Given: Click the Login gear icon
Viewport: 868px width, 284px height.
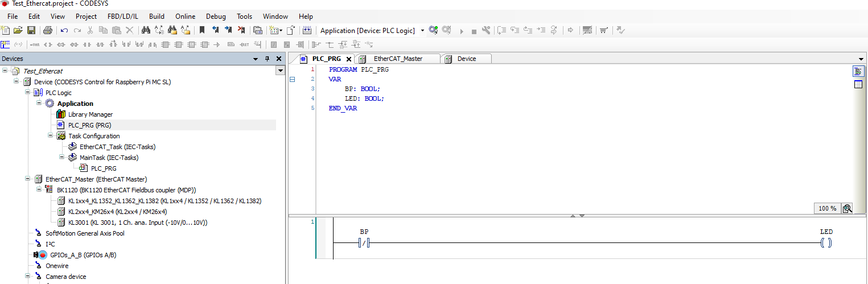Looking at the screenshot, I should 434,30.
